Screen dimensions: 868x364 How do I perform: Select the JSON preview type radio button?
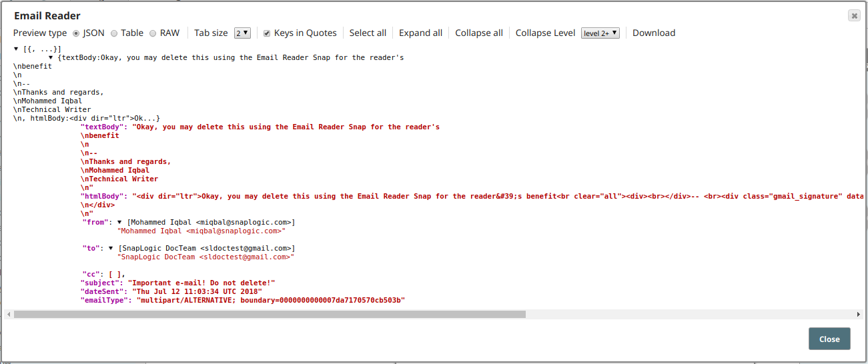pos(76,33)
